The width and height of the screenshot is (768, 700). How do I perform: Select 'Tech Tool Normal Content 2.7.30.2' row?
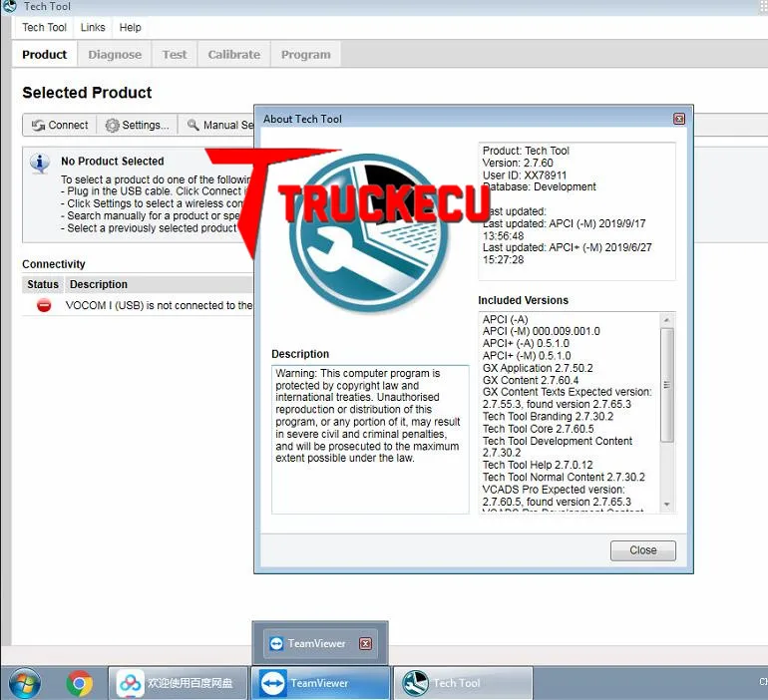point(564,478)
